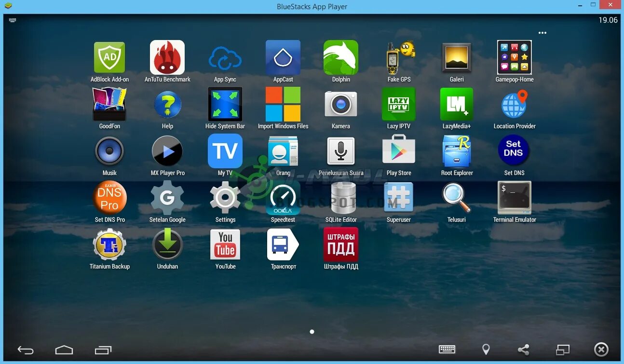Open Import Windows Files

[x=283, y=104]
